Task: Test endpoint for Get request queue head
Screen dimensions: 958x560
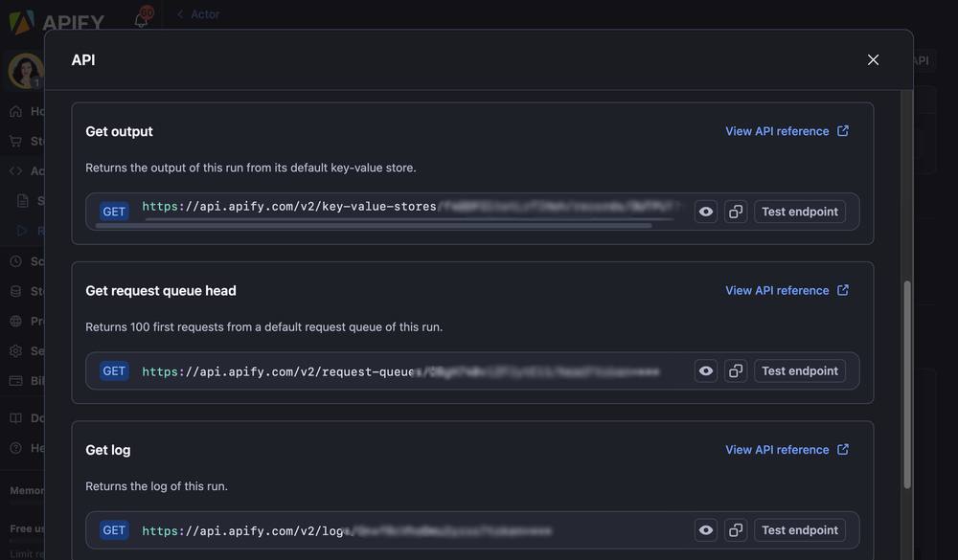Action: [800, 370]
